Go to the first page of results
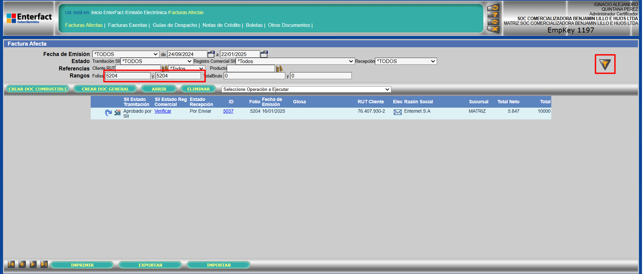This screenshot has height=274, width=644. [11, 264]
